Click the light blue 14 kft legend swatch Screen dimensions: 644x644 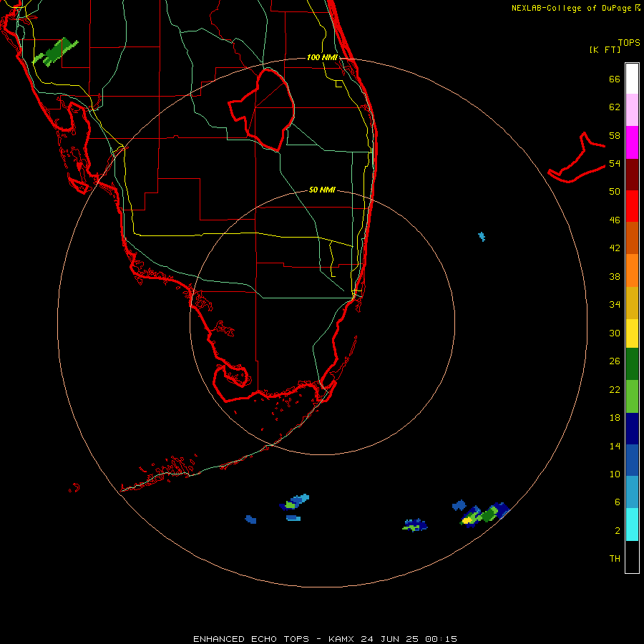(x=632, y=492)
